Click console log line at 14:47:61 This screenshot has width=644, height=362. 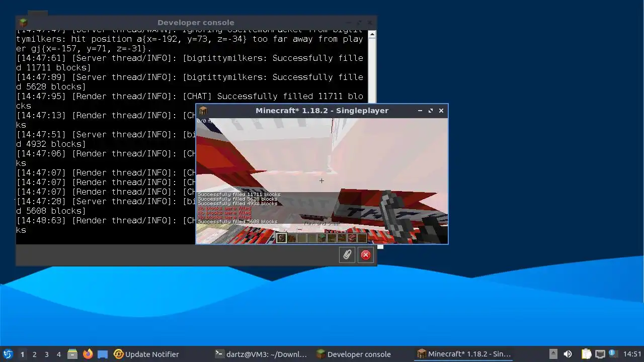coord(190,63)
